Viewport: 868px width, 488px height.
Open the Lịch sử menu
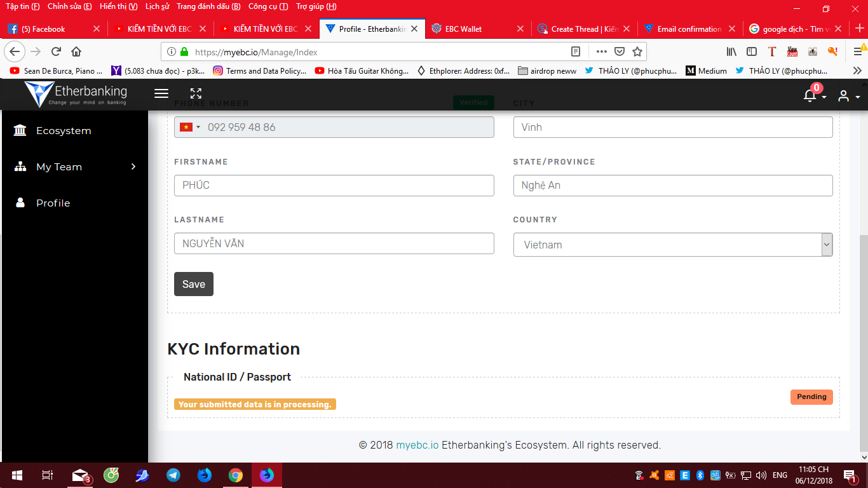[x=158, y=6]
